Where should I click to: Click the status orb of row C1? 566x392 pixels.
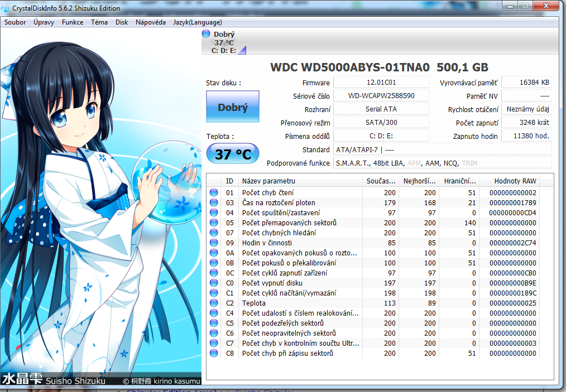pos(214,293)
